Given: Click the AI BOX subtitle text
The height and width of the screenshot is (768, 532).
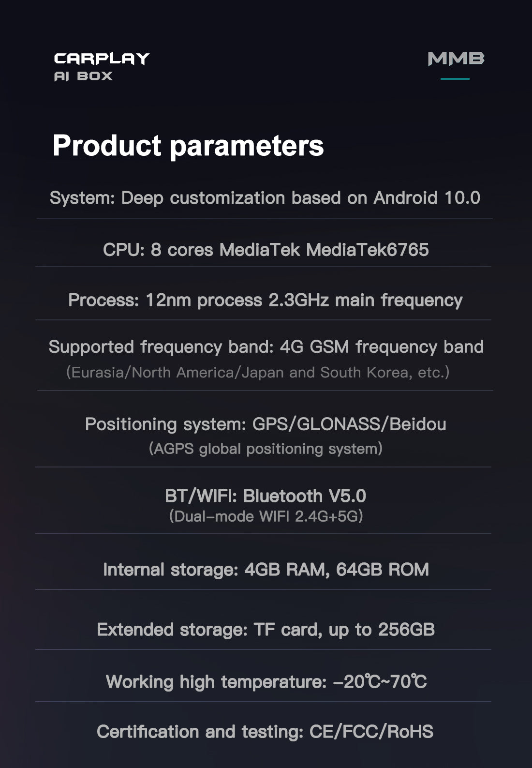Looking at the screenshot, I should pyautogui.click(x=83, y=76).
